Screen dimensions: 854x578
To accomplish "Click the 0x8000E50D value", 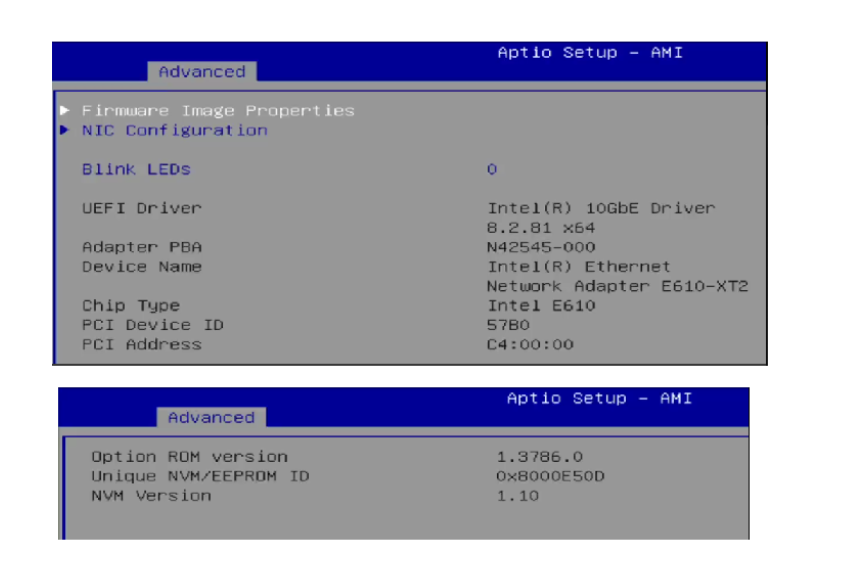I will point(550,476).
